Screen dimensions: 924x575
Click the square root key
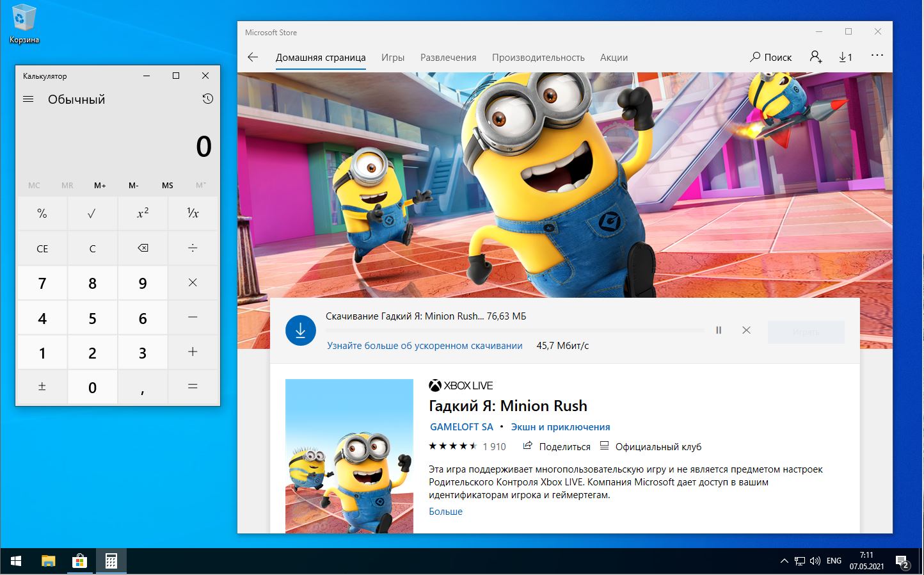tap(92, 213)
